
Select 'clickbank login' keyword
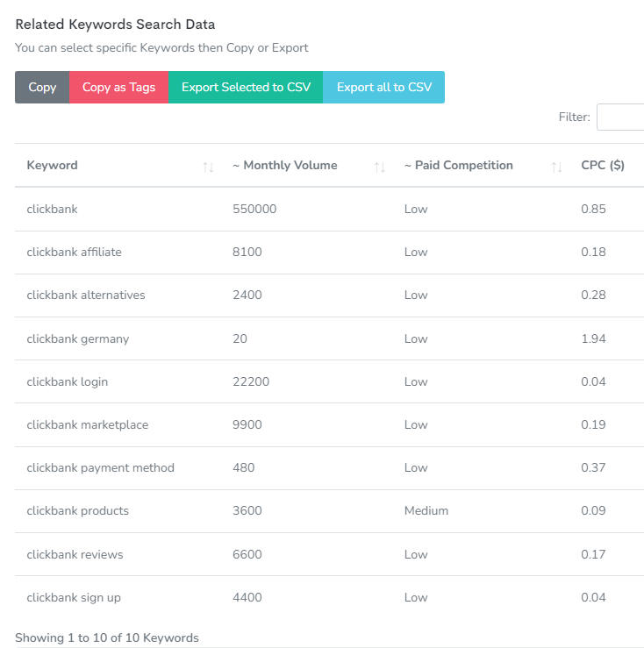pos(68,381)
